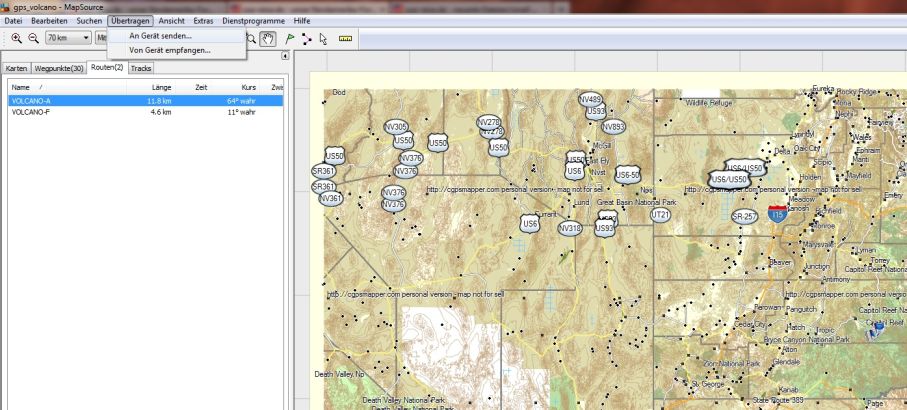Select the VOLCANO-F route row
Viewport: 907px width, 410px height.
pyautogui.click(x=146, y=112)
